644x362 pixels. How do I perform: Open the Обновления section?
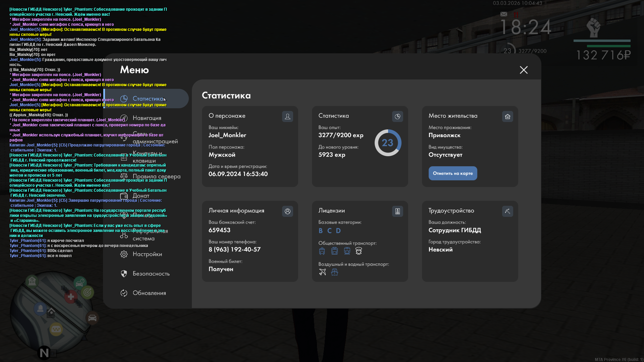(149, 293)
